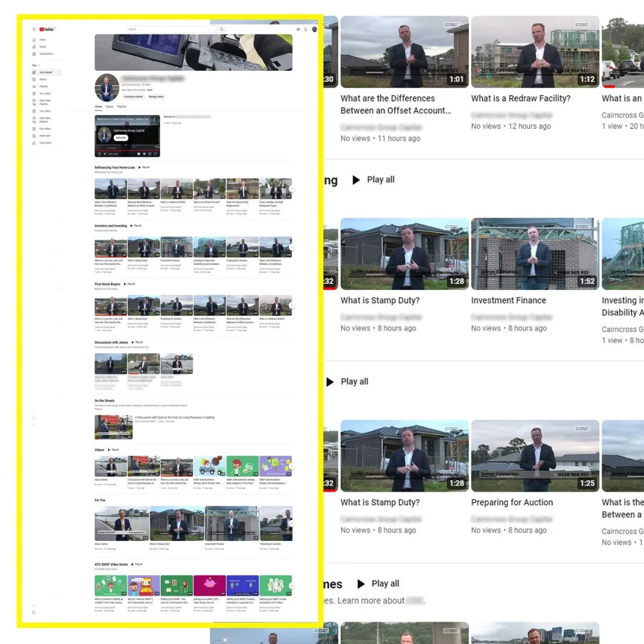Screen dimensions: 644x644
Task: Click the Customize channel button
Action: [x=133, y=97]
